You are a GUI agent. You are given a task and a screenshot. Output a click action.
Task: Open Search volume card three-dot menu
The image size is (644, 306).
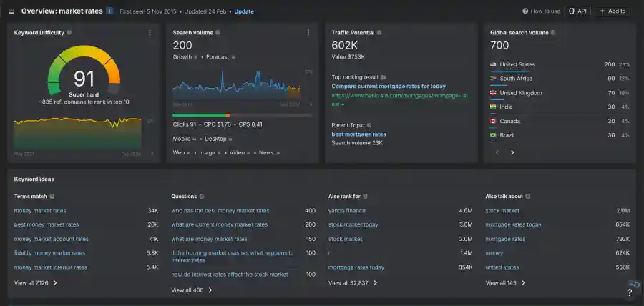(x=308, y=32)
